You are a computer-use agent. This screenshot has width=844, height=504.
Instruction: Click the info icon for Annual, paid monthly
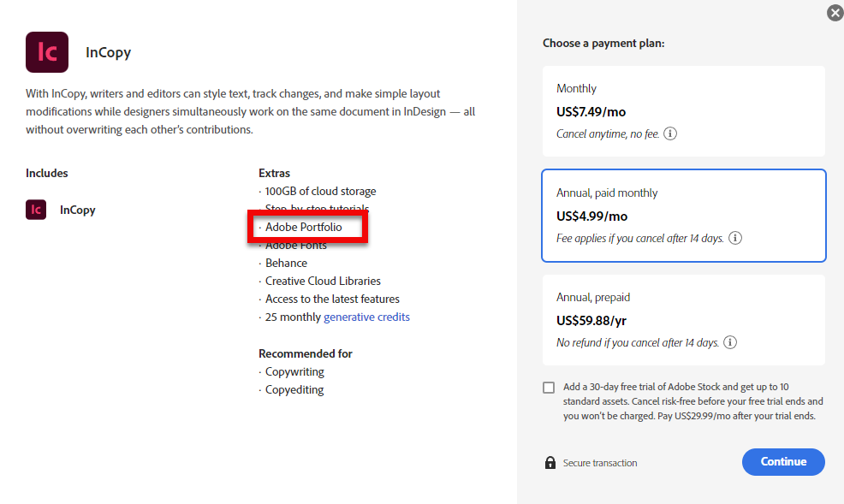pyautogui.click(x=734, y=238)
